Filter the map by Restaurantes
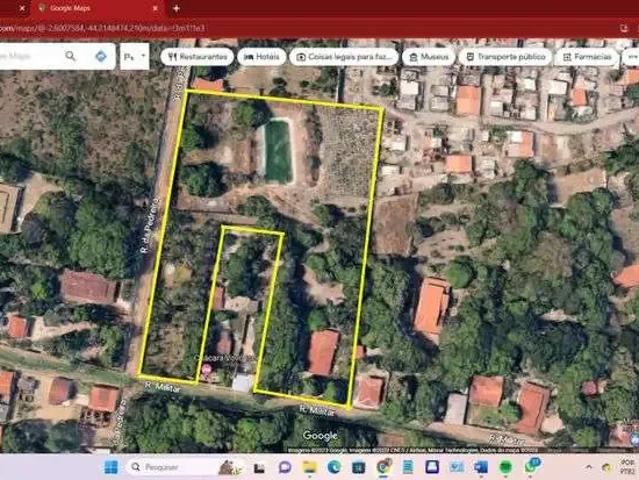 pyautogui.click(x=197, y=57)
